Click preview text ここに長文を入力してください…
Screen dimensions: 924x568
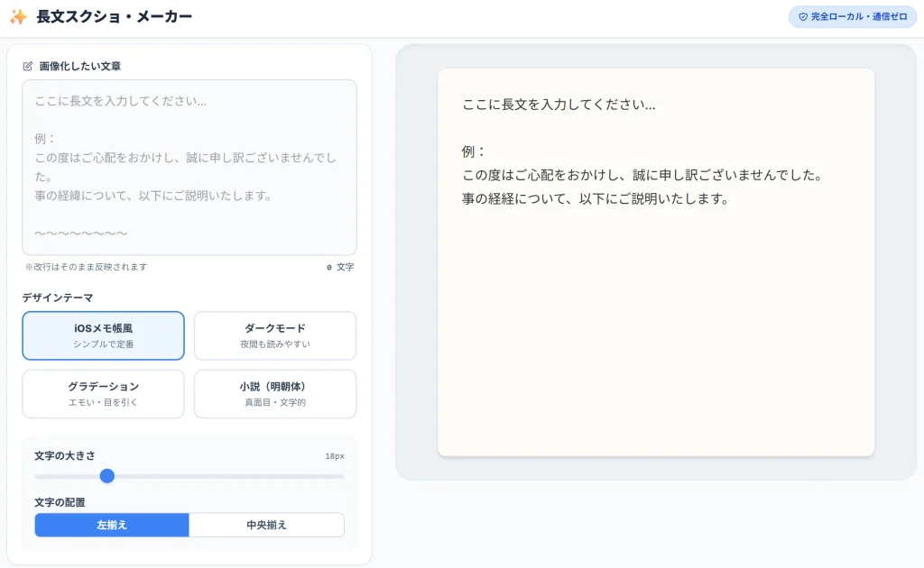click(559, 105)
